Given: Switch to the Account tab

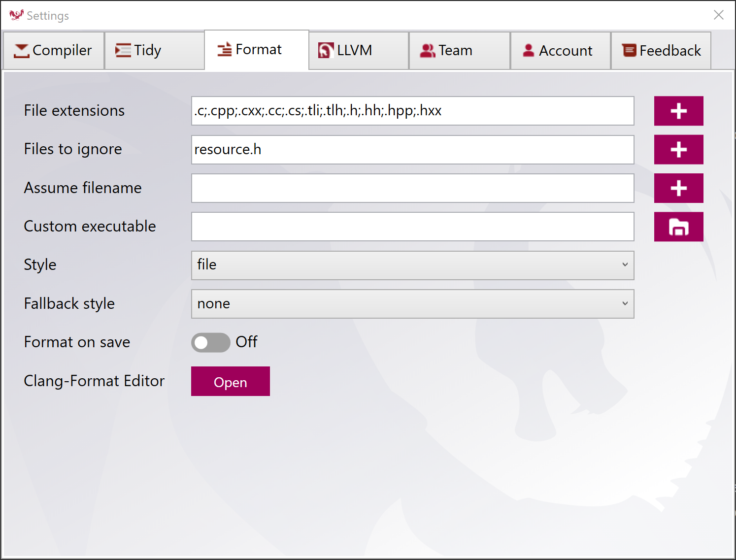Looking at the screenshot, I should pos(560,50).
